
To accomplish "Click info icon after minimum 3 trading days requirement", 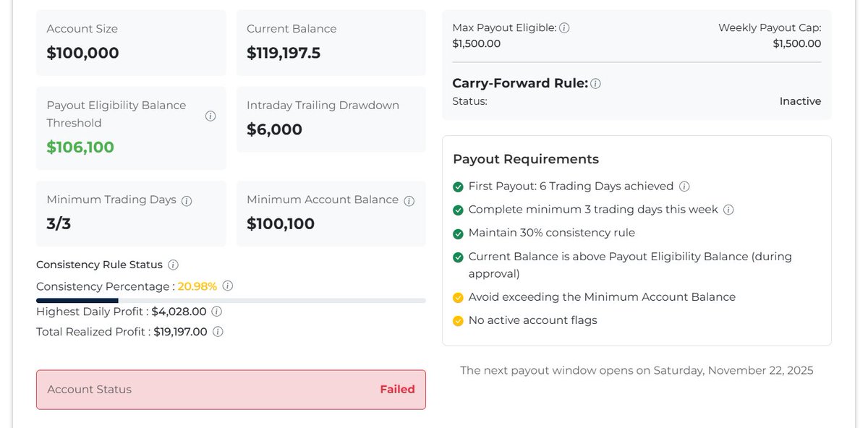I will pos(728,210).
